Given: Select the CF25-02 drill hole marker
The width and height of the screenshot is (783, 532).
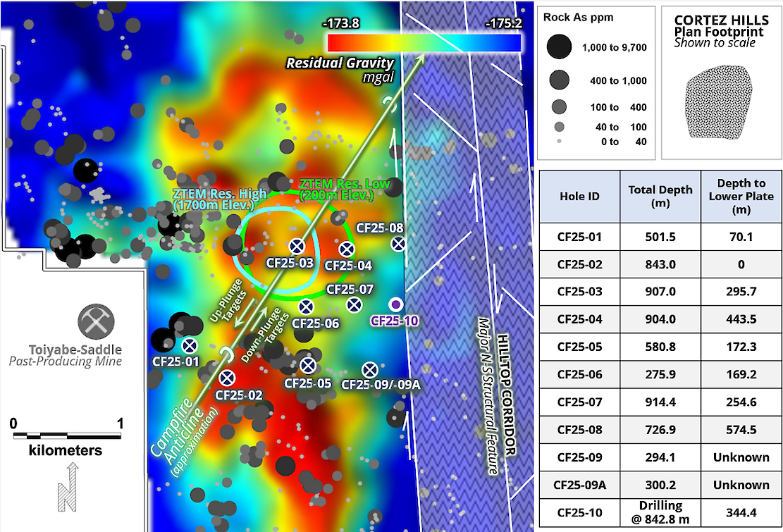Looking at the screenshot, I should click(x=227, y=378).
